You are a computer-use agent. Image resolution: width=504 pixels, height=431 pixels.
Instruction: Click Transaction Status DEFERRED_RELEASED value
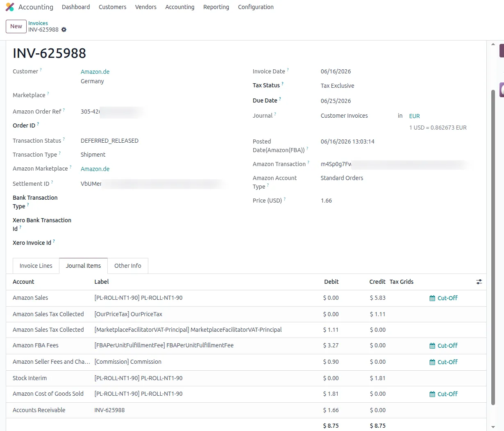pyautogui.click(x=109, y=141)
